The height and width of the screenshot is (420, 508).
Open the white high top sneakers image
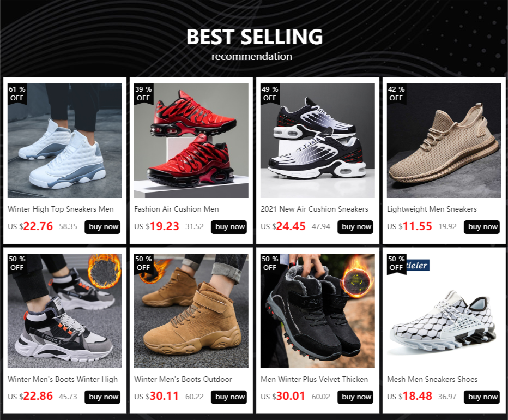coord(65,140)
